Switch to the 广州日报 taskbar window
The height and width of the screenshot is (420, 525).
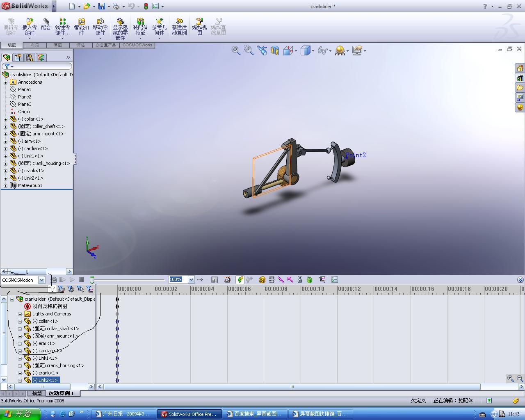coord(124,414)
